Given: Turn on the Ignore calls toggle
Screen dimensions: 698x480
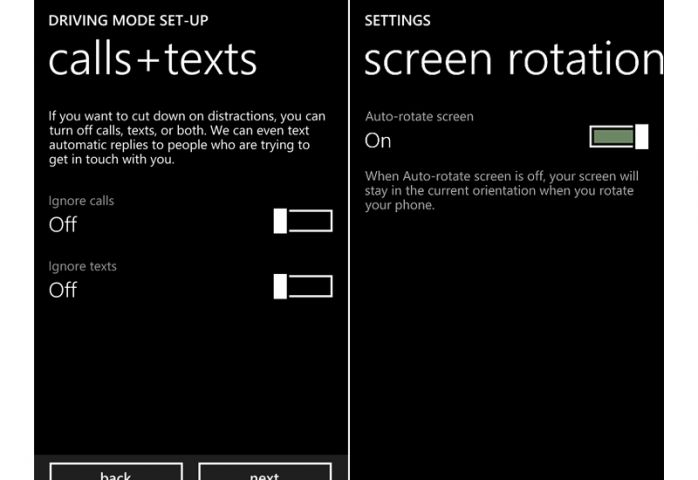Looking at the screenshot, I should click(303, 222).
